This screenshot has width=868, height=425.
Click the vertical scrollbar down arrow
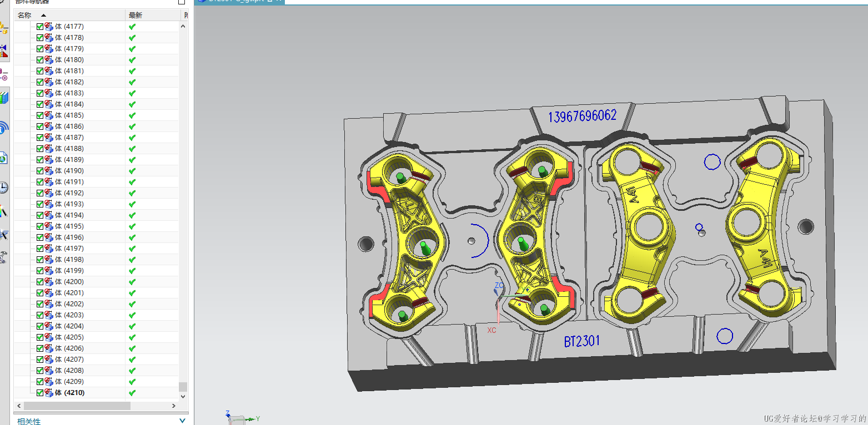183,396
